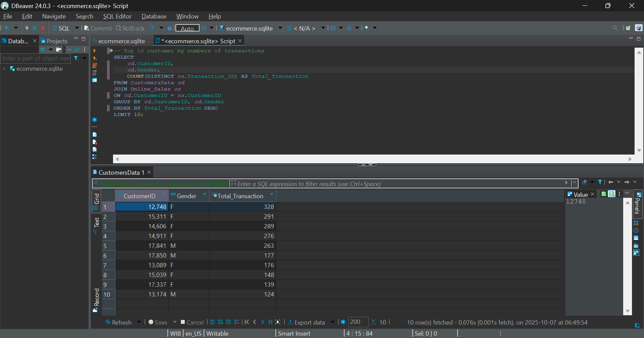This screenshot has height=338, width=644.
Task: Toggle auto-save value icon in Value panel
Action: coord(611,194)
